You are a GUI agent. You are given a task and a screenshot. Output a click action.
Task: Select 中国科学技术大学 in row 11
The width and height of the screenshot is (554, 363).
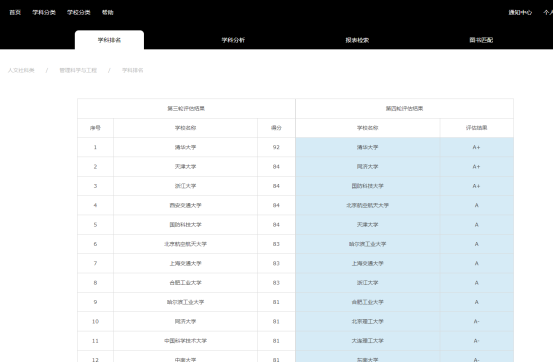click(x=185, y=341)
